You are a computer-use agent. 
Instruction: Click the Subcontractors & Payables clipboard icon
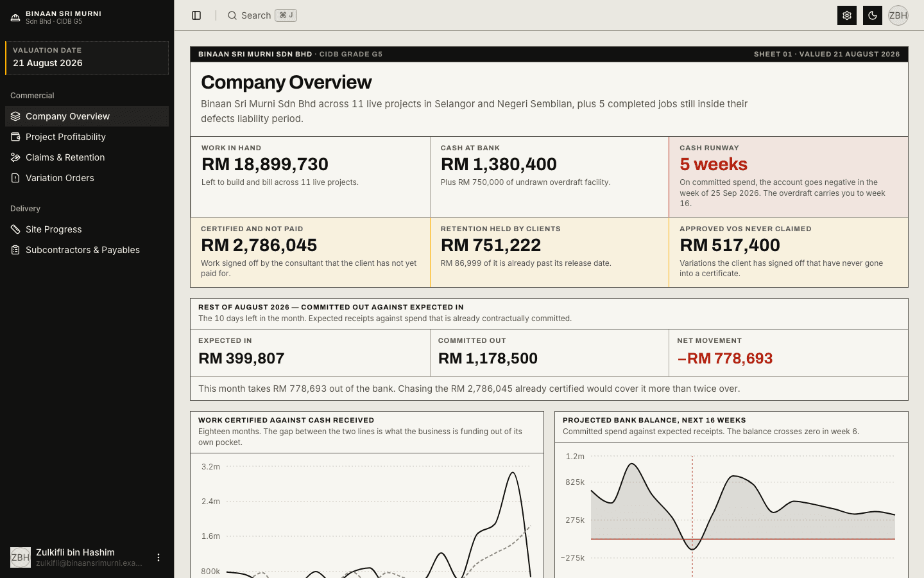(x=15, y=250)
